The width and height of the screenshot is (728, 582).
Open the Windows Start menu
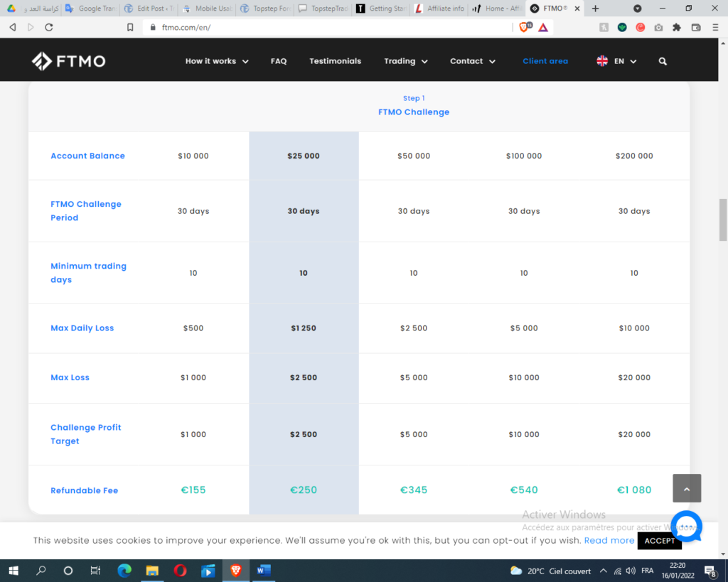coord(14,571)
